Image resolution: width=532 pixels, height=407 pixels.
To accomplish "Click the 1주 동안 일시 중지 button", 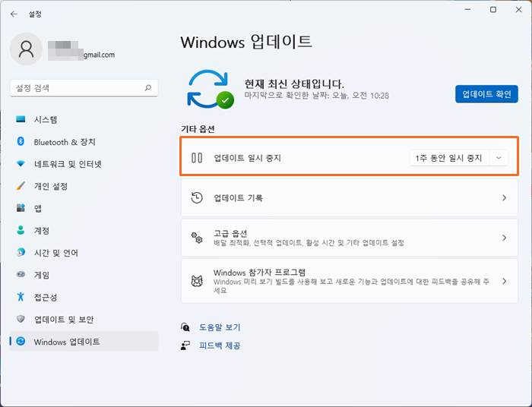I will (449, 158).
